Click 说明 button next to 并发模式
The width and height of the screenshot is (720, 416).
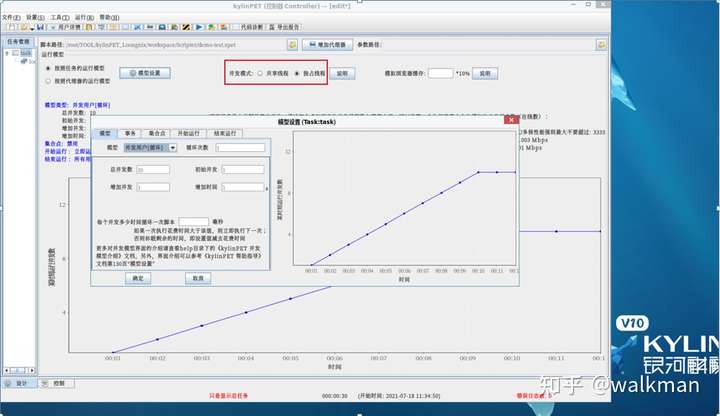[342, 73]
